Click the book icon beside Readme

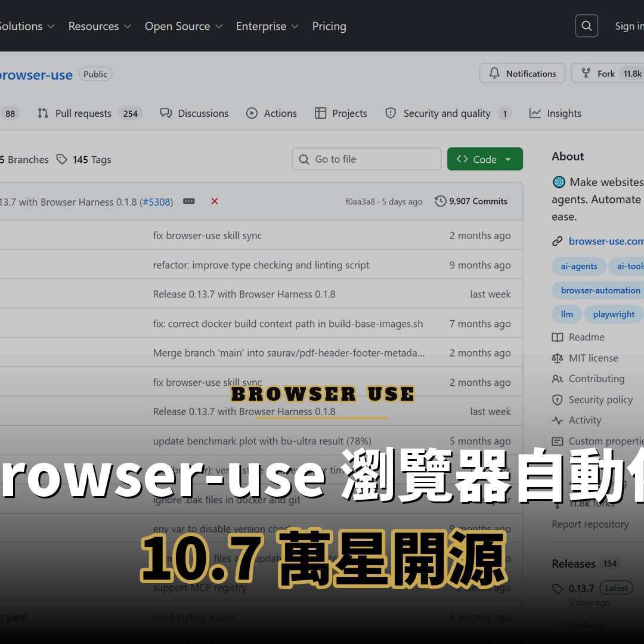point(558,338)
